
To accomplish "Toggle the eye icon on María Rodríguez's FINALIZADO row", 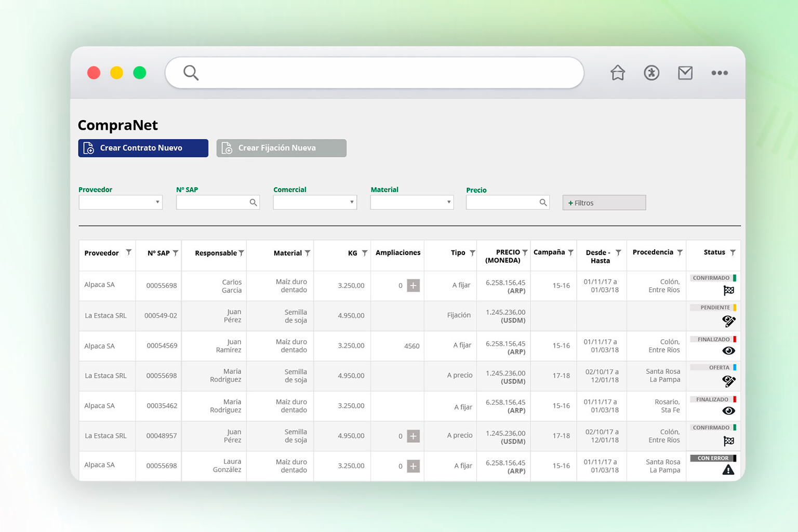I will click(x=728, y=410).
